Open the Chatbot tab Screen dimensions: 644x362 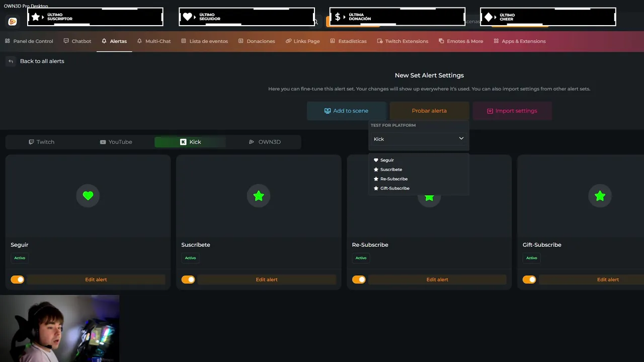[77, 41]
